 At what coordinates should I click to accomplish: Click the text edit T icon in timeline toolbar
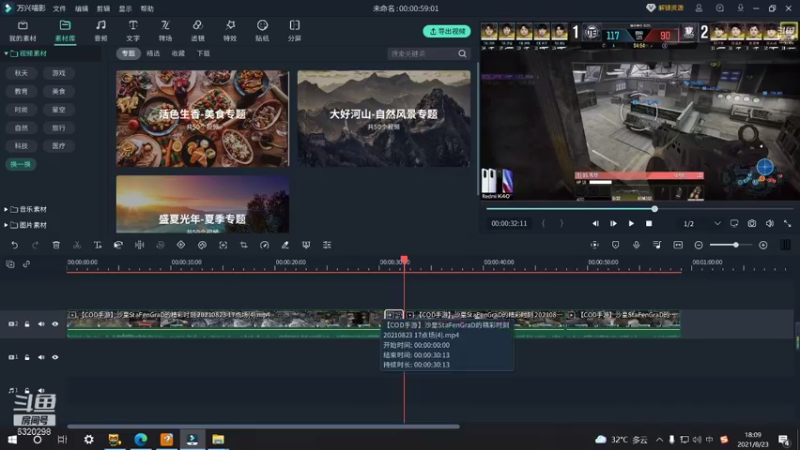click(97, 245)
